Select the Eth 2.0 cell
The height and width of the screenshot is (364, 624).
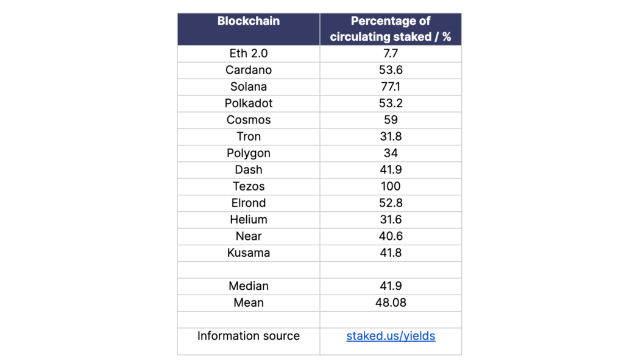249,54
